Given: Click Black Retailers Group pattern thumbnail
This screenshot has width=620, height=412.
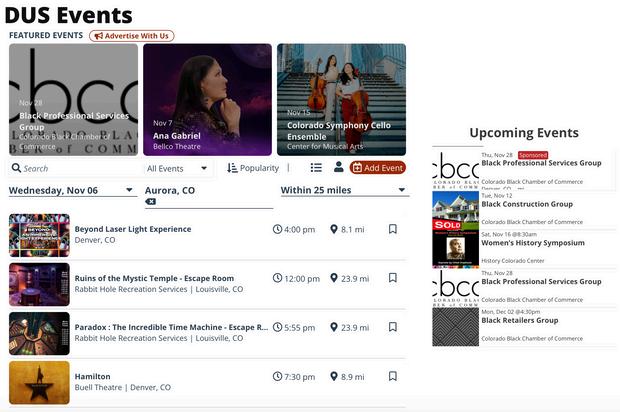Looking at the screenshot, I should [x=456, y=327].
